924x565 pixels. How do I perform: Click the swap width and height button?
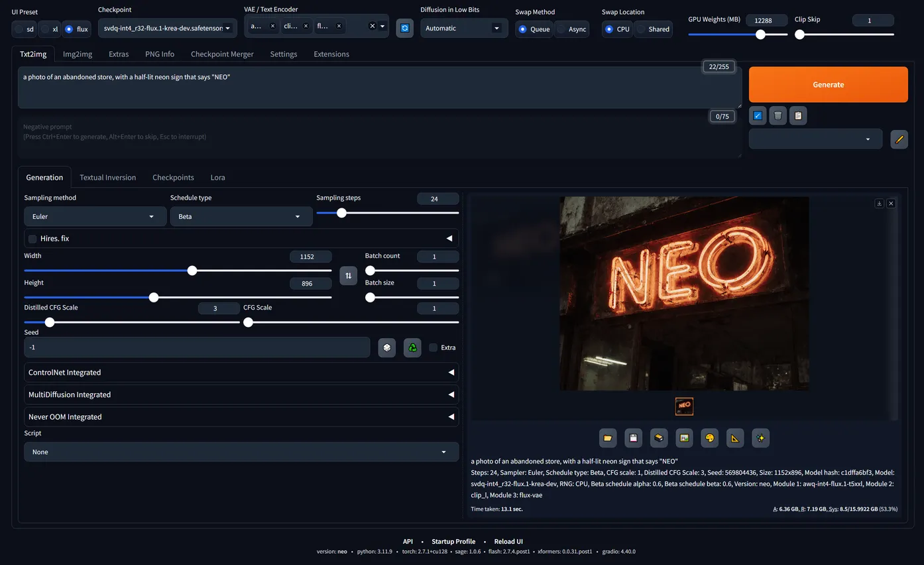[348, 275]
